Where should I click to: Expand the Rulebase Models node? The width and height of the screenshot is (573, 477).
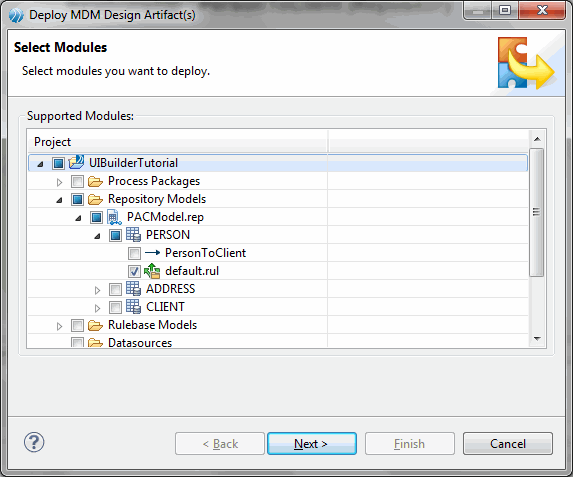tap(59, 326)
